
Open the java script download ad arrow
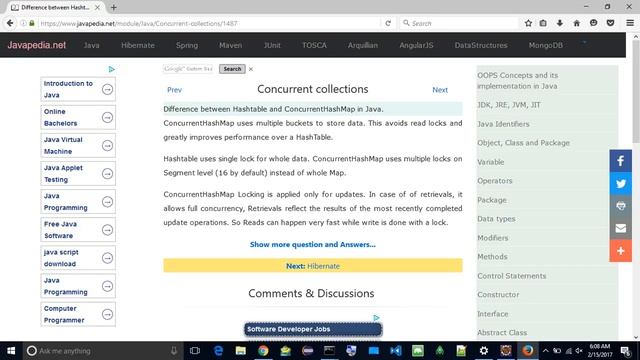coord(107,258)
